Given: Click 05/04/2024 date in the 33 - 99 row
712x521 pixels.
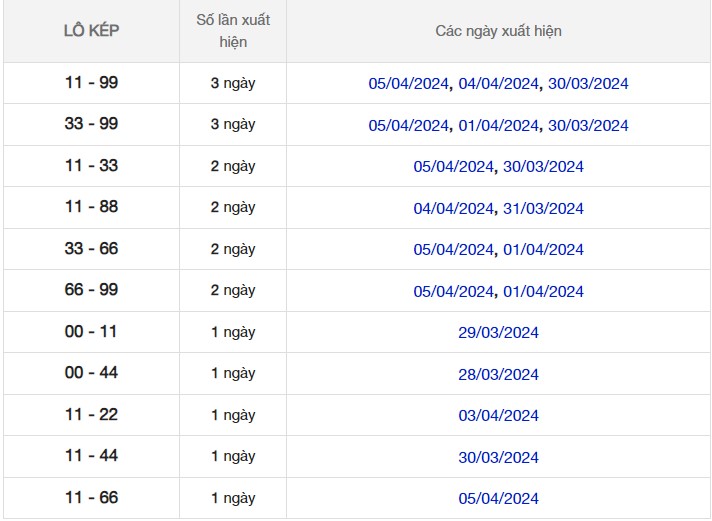Looking at the screenshot, I should click(x=408, y=126).
